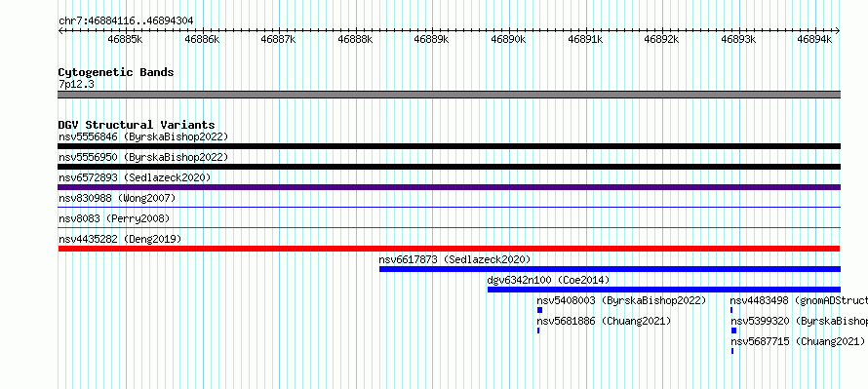
Task: Open the nsv5556950 (ByrskaBishop2022) label
Action: pos(143,157)
